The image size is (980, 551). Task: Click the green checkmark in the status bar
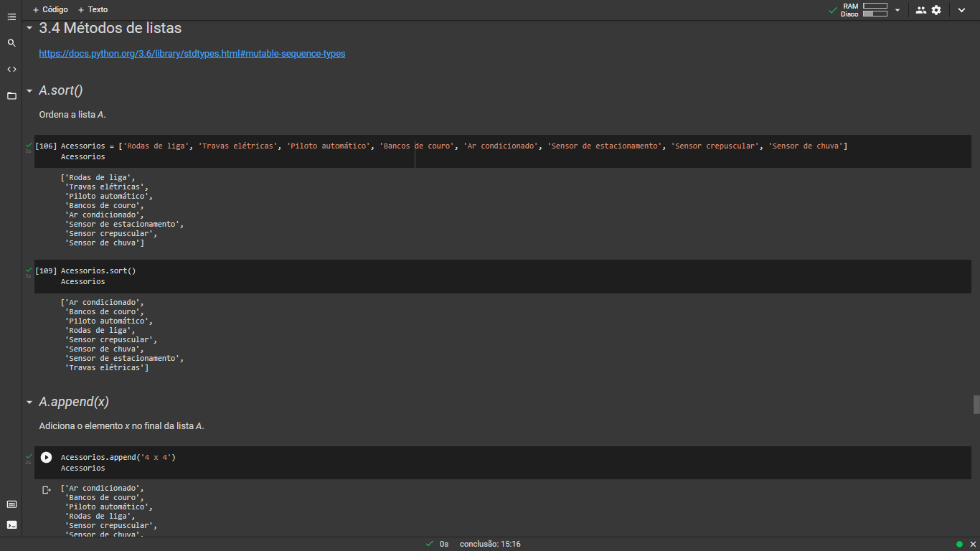tap(429, 544)
